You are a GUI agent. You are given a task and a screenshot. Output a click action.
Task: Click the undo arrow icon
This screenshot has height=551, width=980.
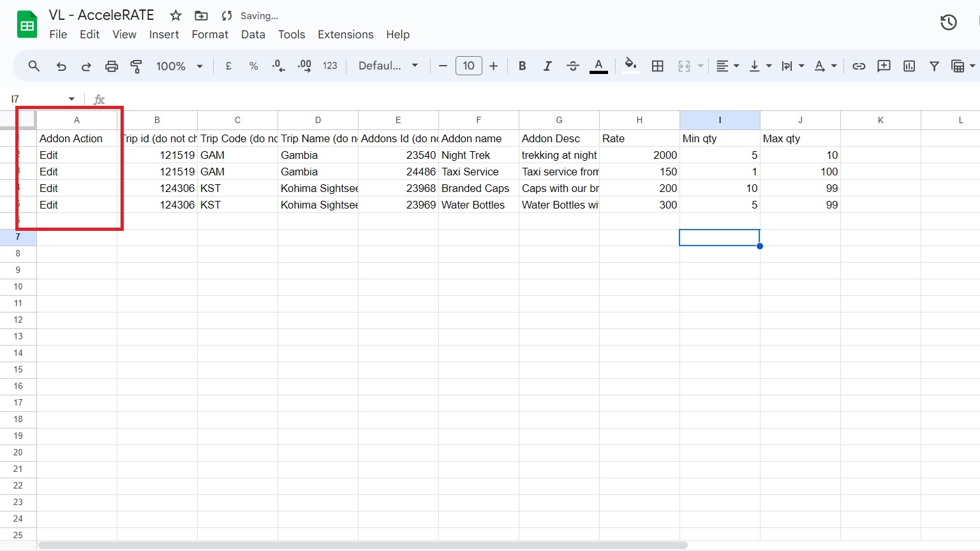61,66
